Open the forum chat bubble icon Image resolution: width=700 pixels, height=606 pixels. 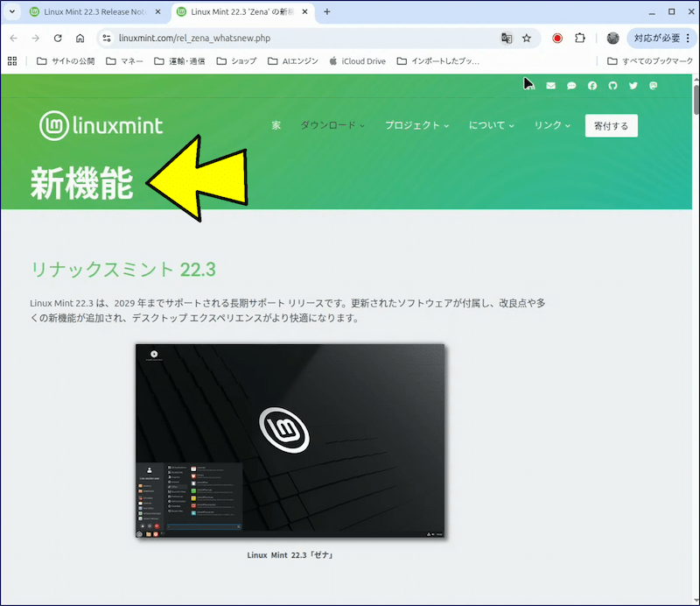[570, 85]
